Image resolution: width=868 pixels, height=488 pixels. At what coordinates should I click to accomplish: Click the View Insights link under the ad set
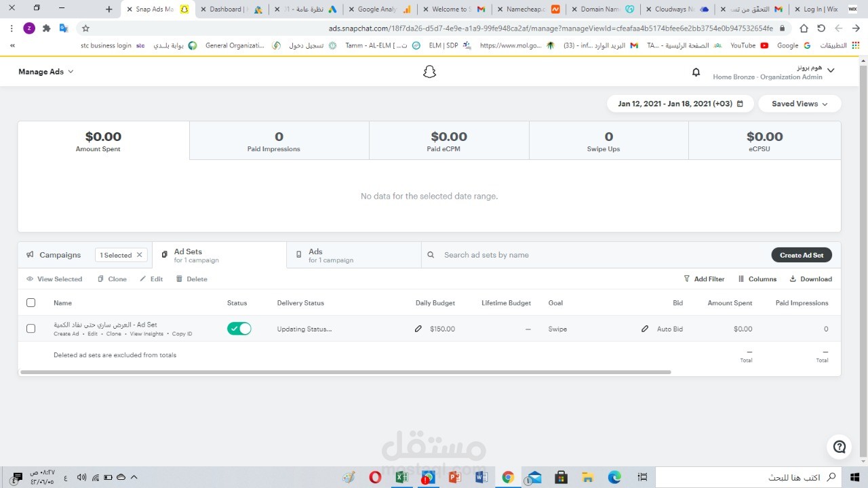[x=146, y=334]
